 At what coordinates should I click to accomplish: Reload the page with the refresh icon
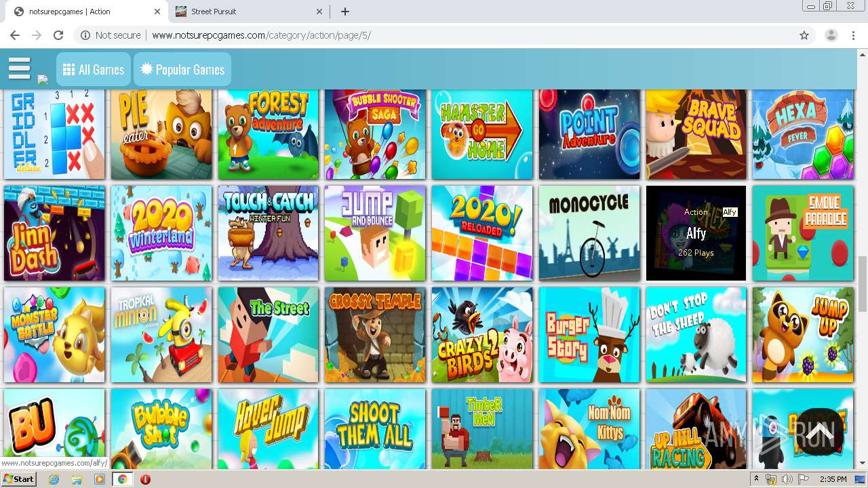(x=58, y=35)
